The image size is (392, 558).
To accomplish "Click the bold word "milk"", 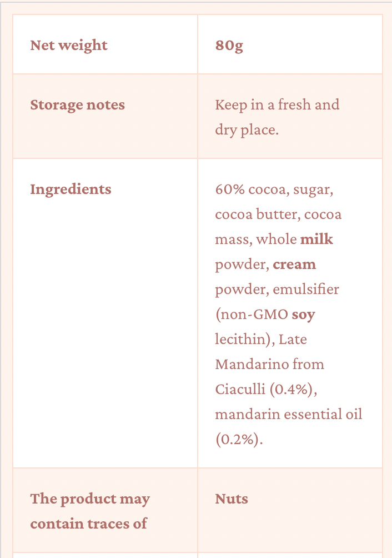I will coord(316,240).
